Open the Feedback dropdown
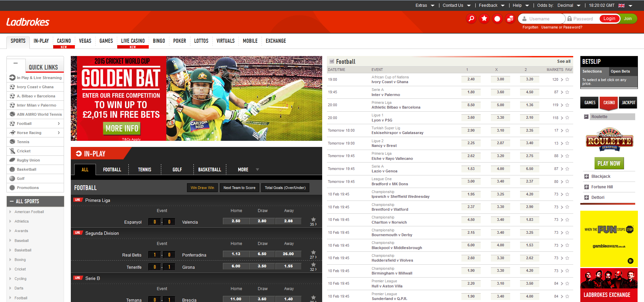Image resolution: width=644 pixels, height=302 pixels. [492, 5]
